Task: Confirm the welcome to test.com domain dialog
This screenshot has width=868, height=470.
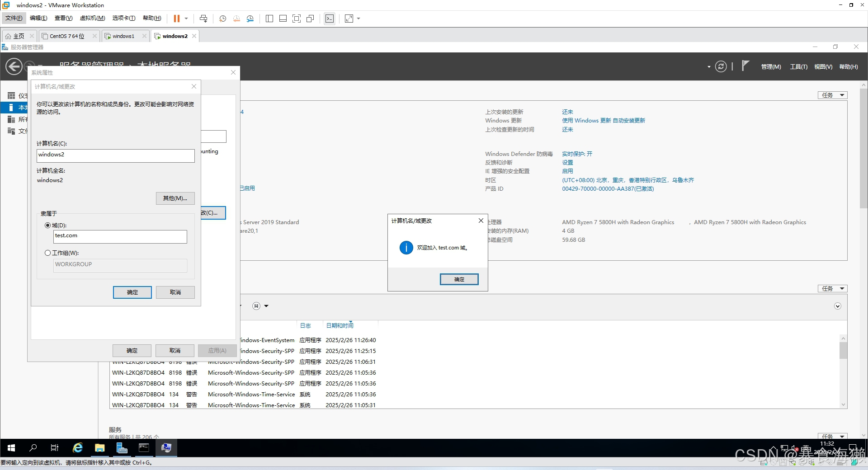Action: (459, 279)
